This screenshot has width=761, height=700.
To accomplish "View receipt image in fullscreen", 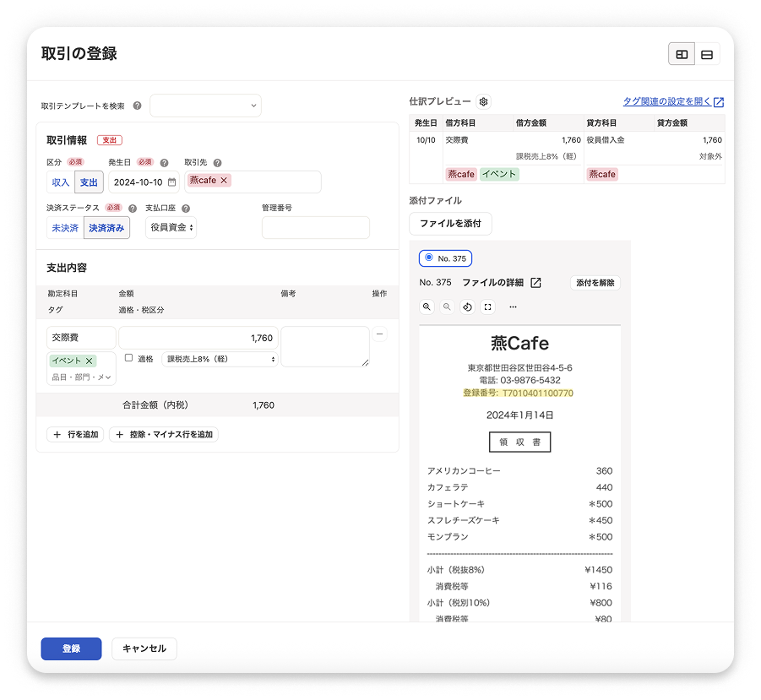I will (x=487, y=307).
